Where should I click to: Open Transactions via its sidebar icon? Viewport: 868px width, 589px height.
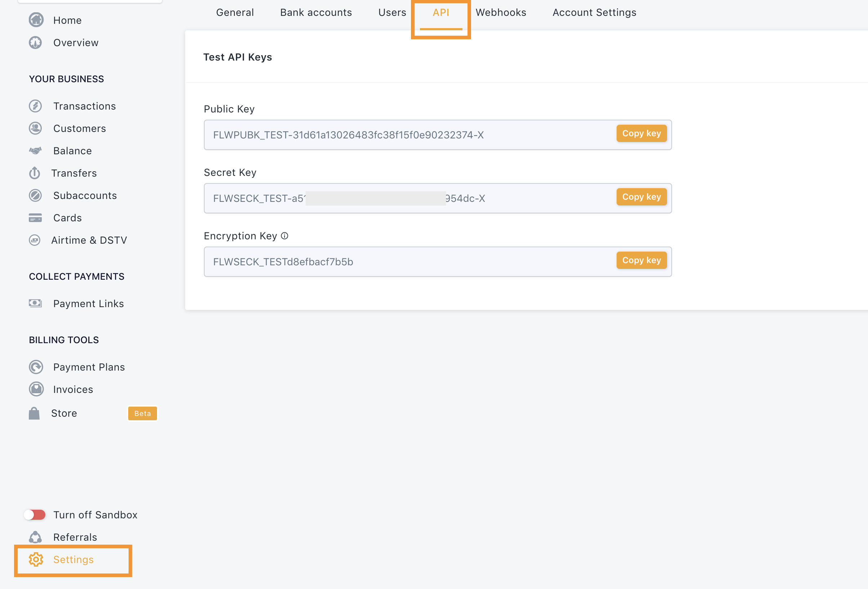[x=36, y=106]
